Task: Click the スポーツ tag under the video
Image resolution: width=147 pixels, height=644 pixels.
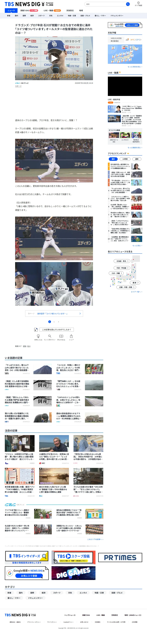Action: tap(18, 86)
